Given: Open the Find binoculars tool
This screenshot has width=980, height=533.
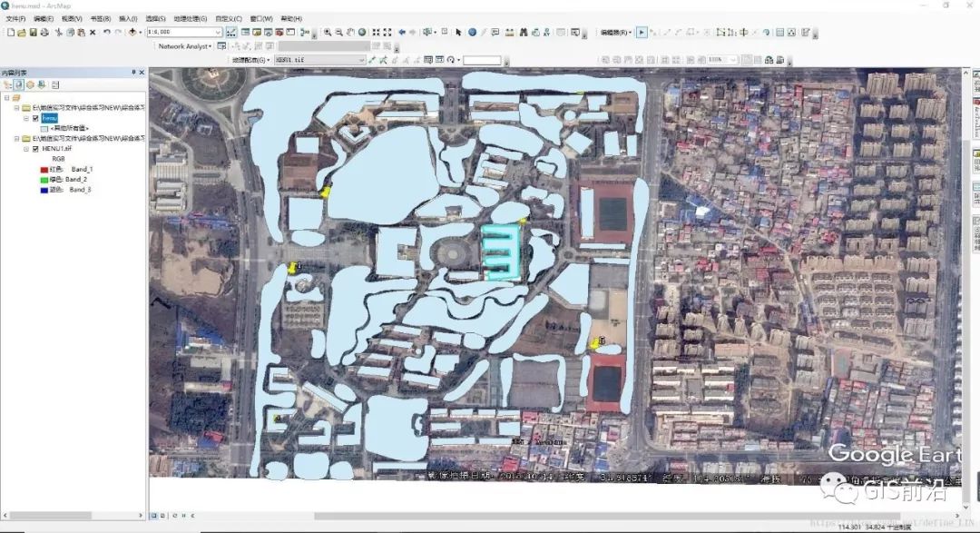Looking at the screenshot, I should coord(524,32).
